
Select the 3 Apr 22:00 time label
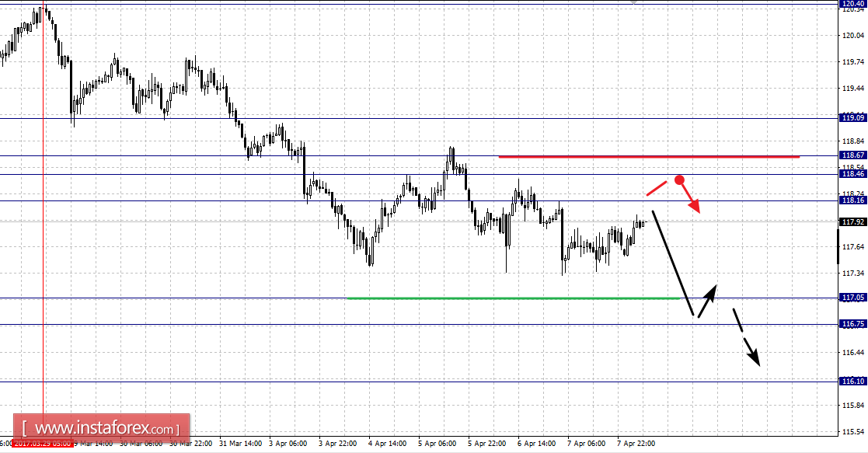pos(338,444)
